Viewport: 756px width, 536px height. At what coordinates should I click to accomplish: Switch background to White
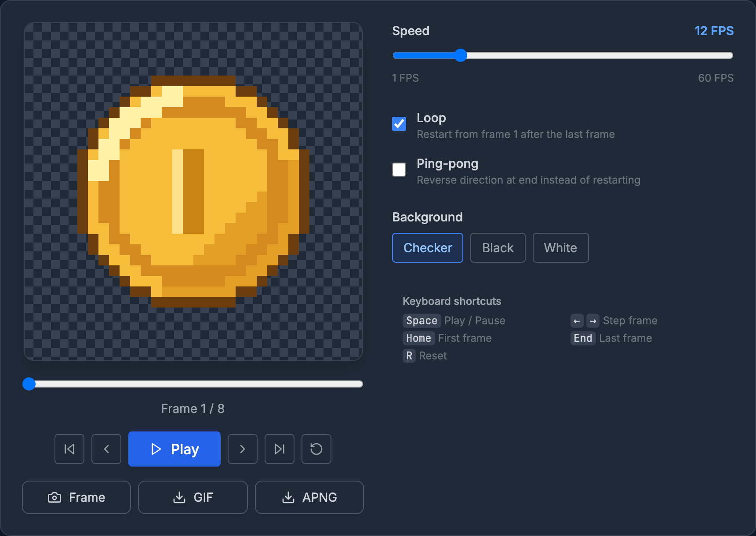click(x=561, y=248)
